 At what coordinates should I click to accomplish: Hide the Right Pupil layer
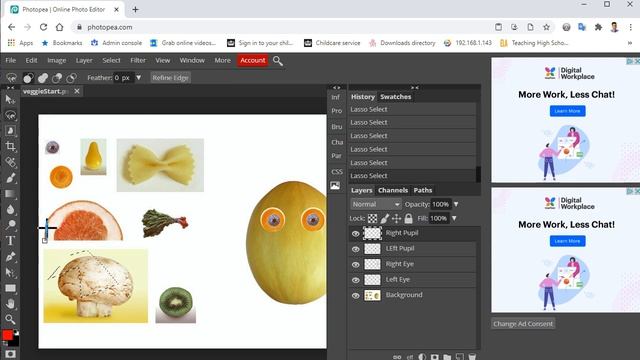tap(356, 233)
